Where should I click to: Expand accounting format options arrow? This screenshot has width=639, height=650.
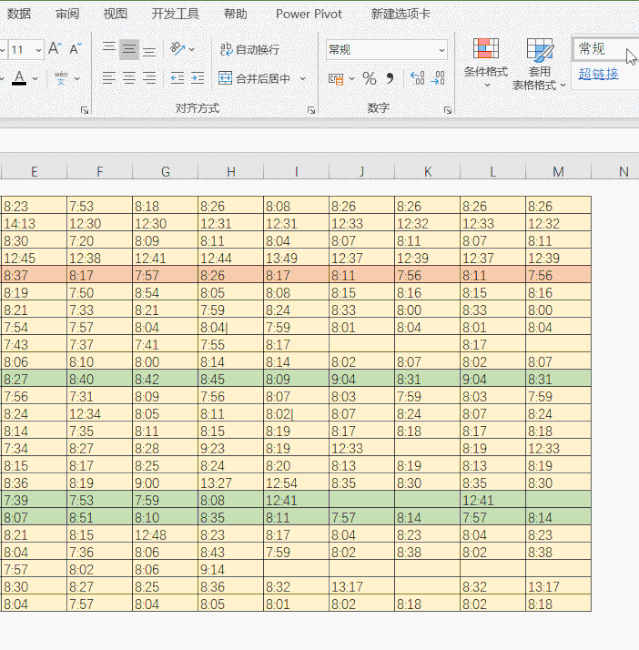pos(352,78)
